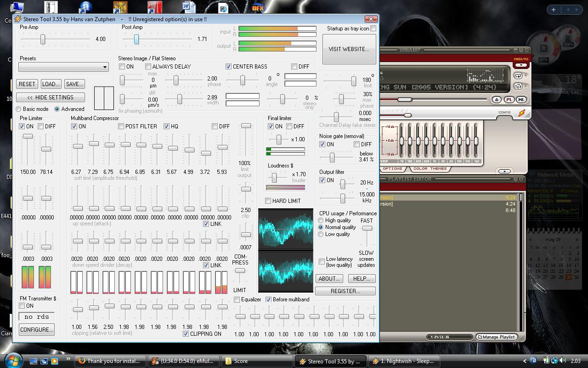The image size is (588, 368).
Task: Switch to Score folder taskbar item
Action: 256,361
